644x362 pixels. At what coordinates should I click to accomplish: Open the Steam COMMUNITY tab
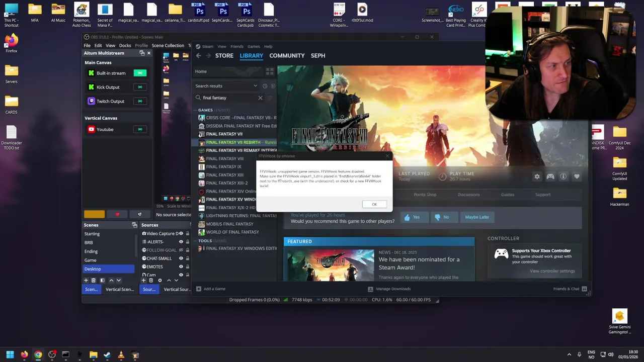[287, 56]
